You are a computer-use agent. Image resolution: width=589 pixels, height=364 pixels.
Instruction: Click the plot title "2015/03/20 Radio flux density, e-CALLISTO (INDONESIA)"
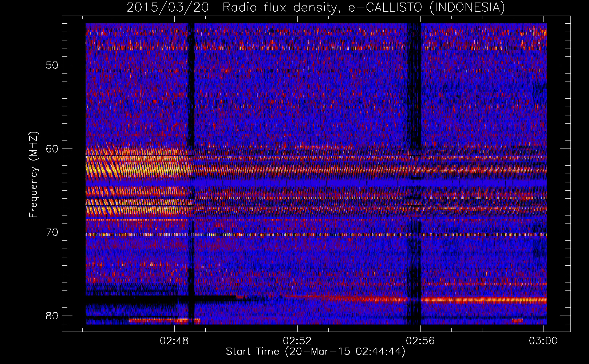tap(316, 7)
